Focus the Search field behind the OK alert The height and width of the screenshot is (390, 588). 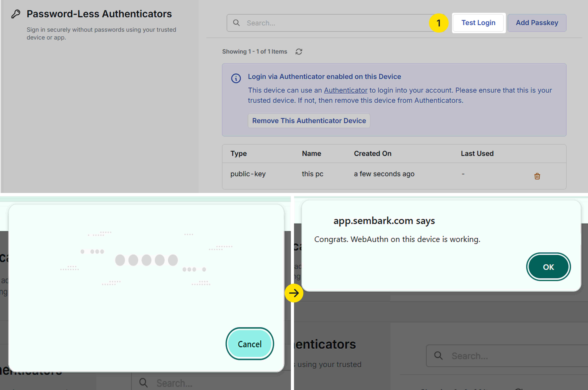point(507,356)
